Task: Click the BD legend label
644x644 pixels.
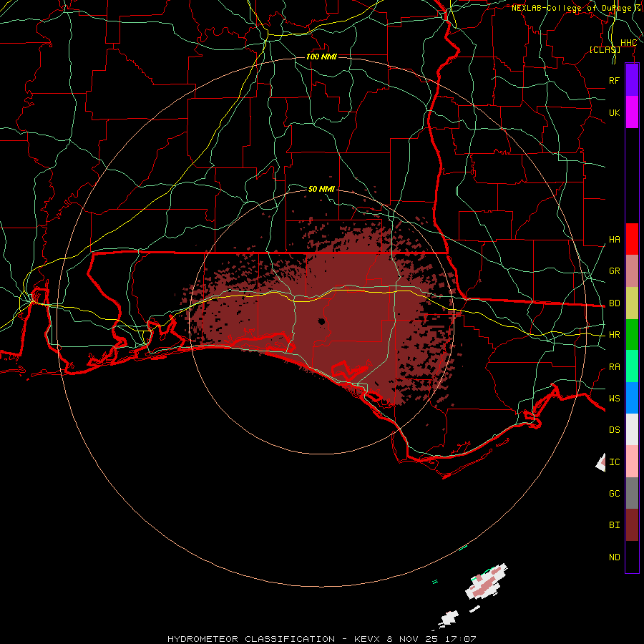Action: [614, 303]
